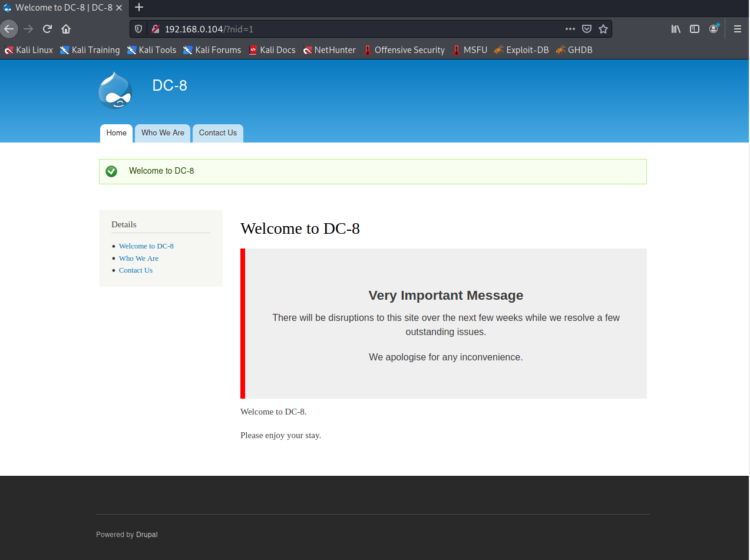Image resolution: width=750 pixels, height=560 pixels.
Task: Follow the Drupal link in footer
Action: point(147,535)
